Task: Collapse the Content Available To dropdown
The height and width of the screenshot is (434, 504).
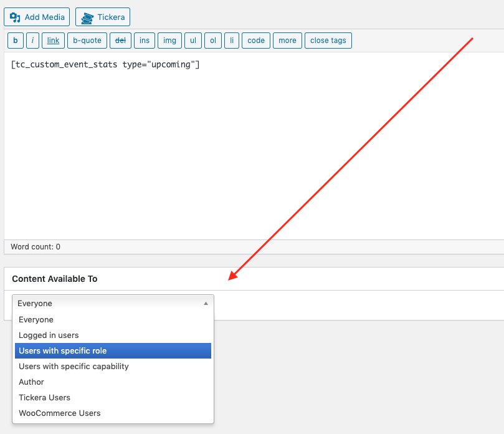Action: (113, 304)
